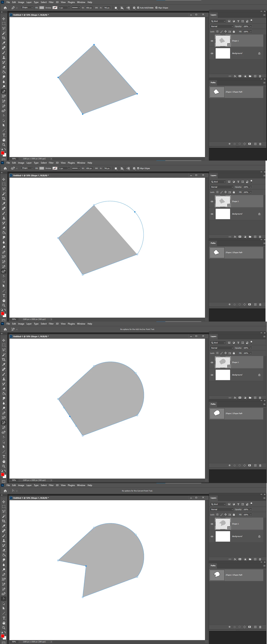Open tool preset arrow in Convert Point window
This screenshot has height=644, width=267.
(17, 491)
